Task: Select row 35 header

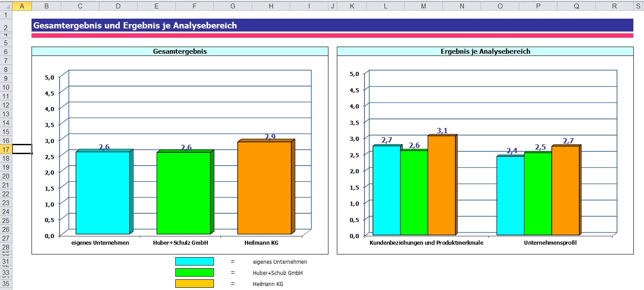Action: pyautogui.click(x=6, y=284)
